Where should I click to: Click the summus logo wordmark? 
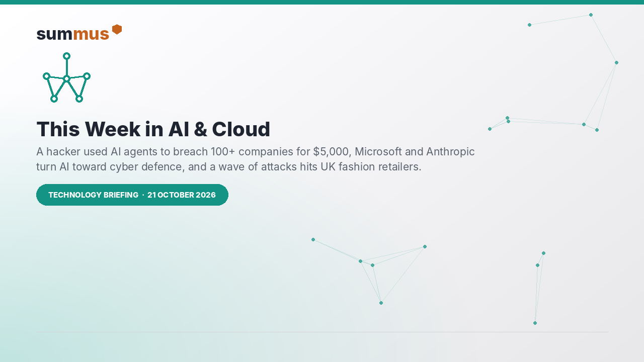click(73, 34)
